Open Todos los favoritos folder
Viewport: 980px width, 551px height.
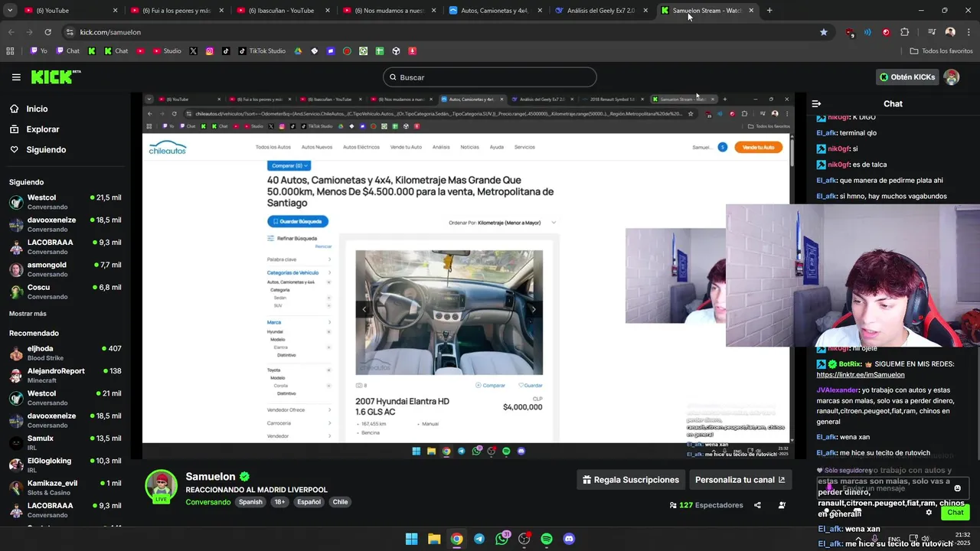pos(941,51)
